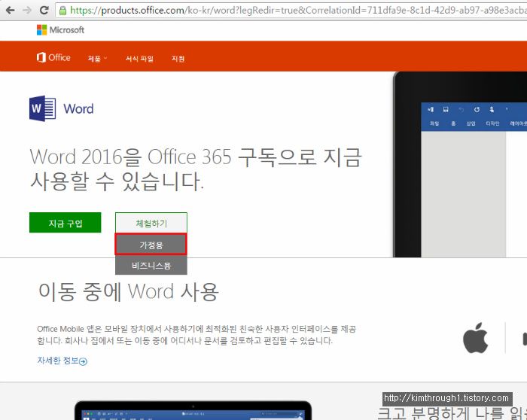Image resolution: width=527 pixels, height=420 pixels.
Task: Go to the Office home logo
Action: click(x=53, y=57)
